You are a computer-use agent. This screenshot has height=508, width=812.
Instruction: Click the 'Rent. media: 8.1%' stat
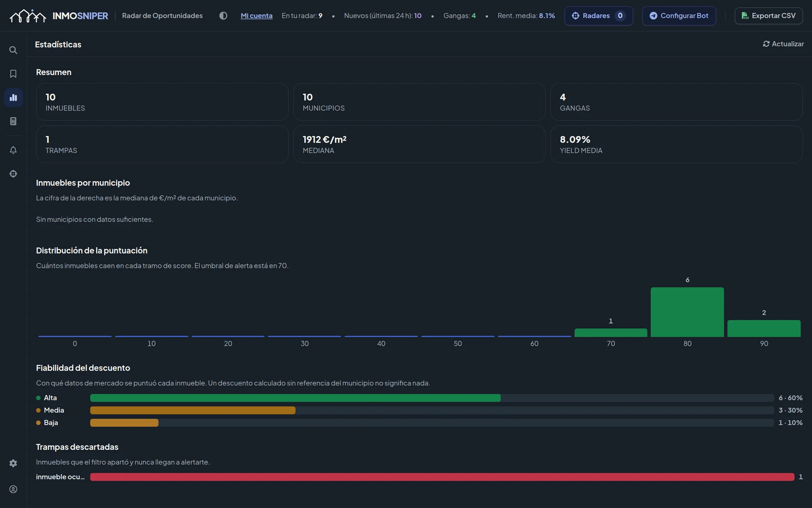coord(526,15)
